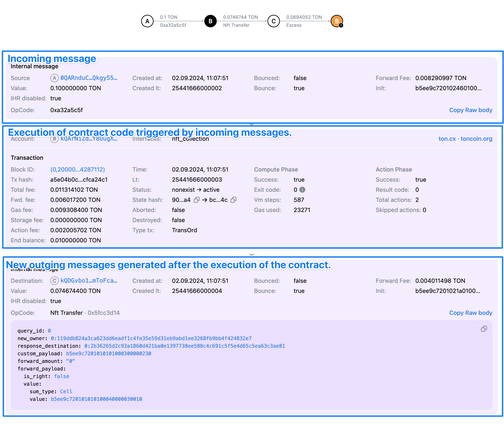Click node C in the trace diagram

[273, 21]
